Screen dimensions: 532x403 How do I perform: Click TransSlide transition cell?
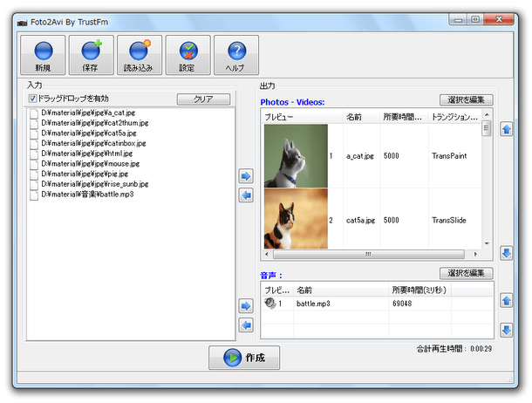(449, 221)
